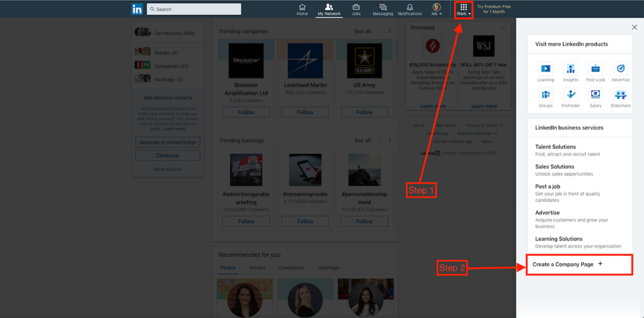644x318 pixels.
Task: Open Messaging from the top bar
Action: click(x=383, y=10)
